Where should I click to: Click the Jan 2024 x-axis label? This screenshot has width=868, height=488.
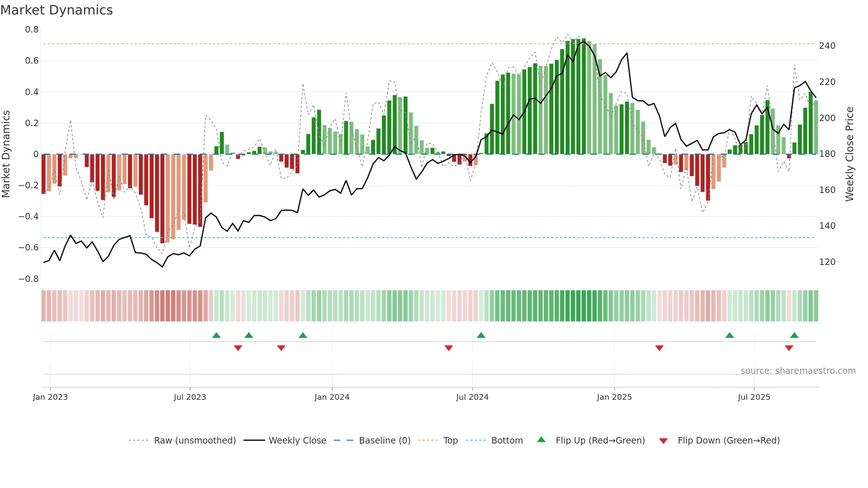pyautogui.click(x=332, y=397)
